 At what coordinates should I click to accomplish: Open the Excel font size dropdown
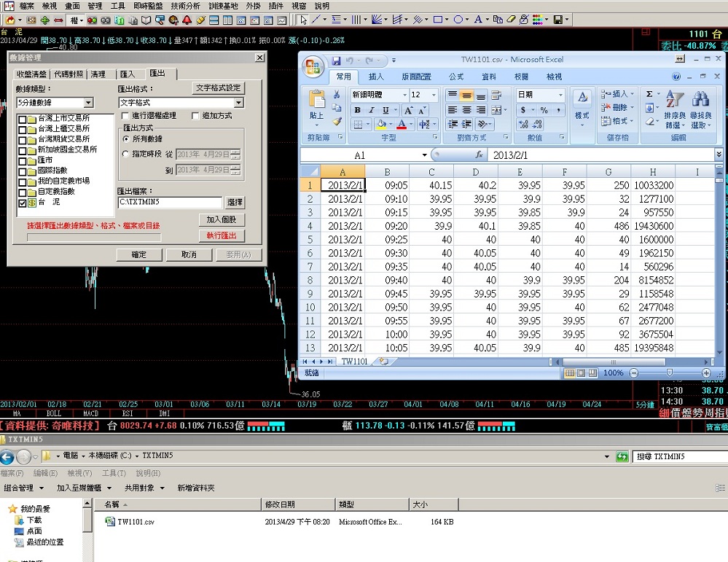(x=434, y=95)
